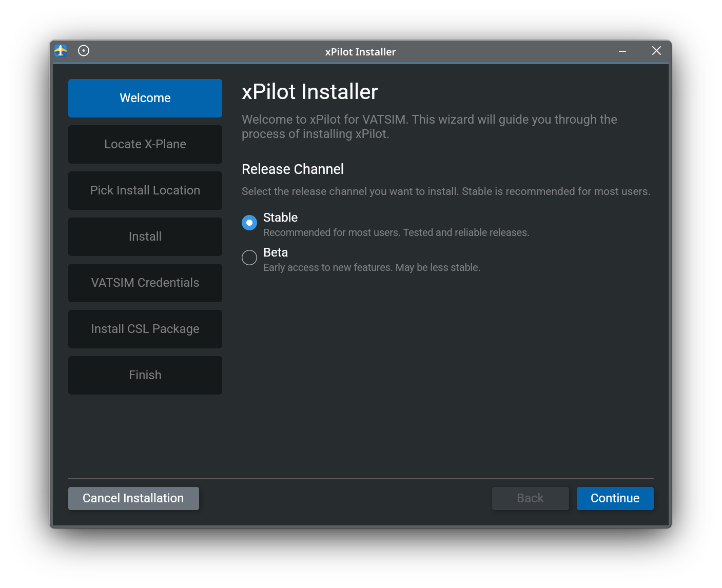Click Cancel Installation
This screenshot has height=588, width=722.
pyautogui.click(x=133, y=498)
